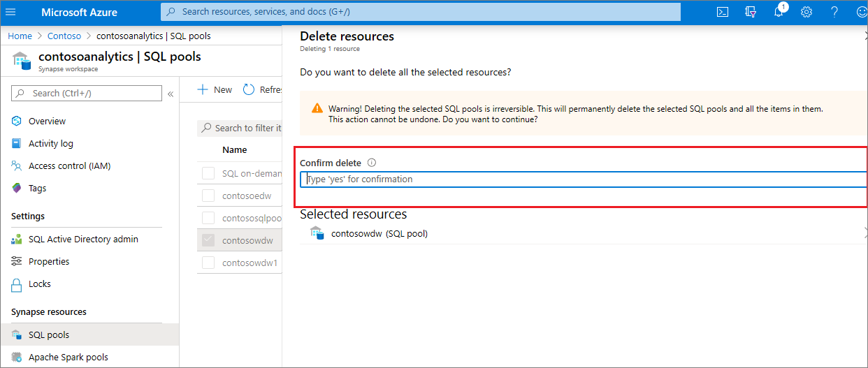Open SQL pools in sidebar
The height and width of the screenshot is (368, 868).
(x=49, y=334)
